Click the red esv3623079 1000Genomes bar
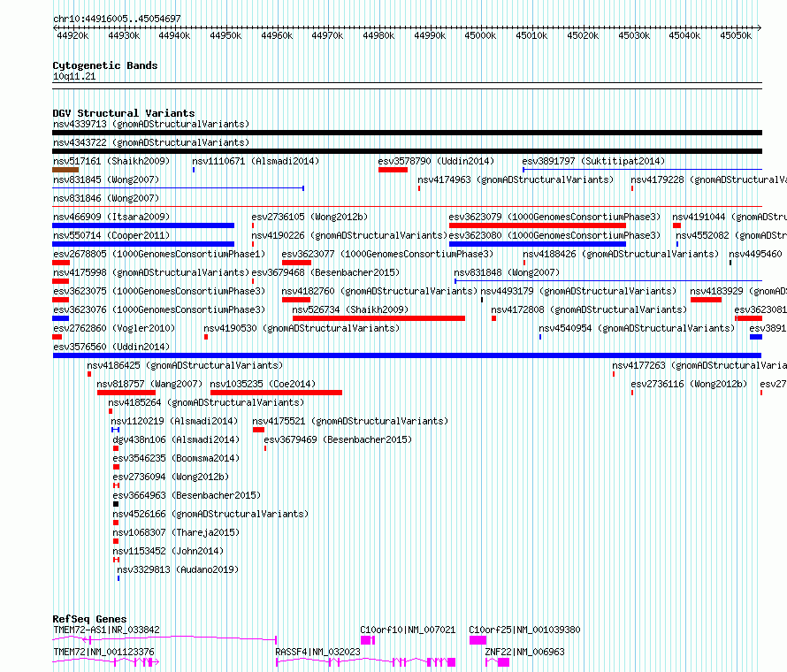The height and width of the screenshot is (672, 787). click(538, 225)
